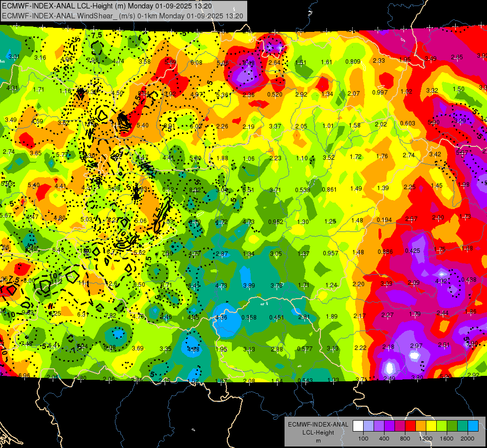The image size is (487, 448).
Task: Click the 3.01 value at the top-left
Action: tap(14, 57)
